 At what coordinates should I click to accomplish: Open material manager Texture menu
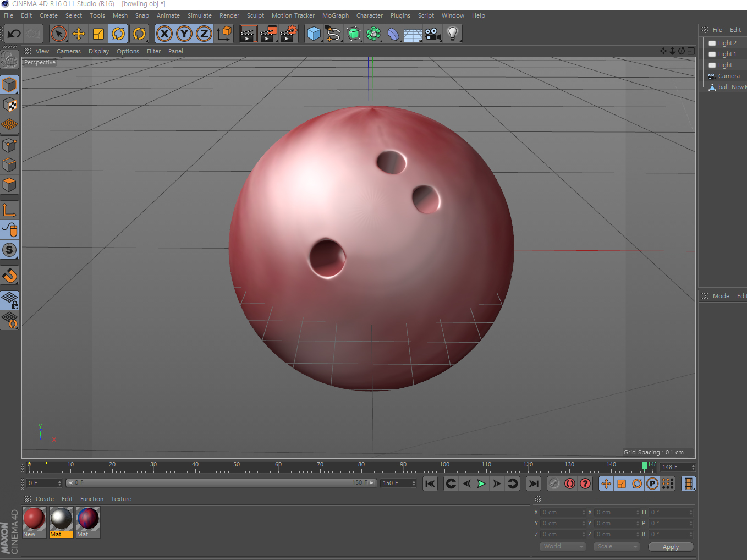click(121, 499)
